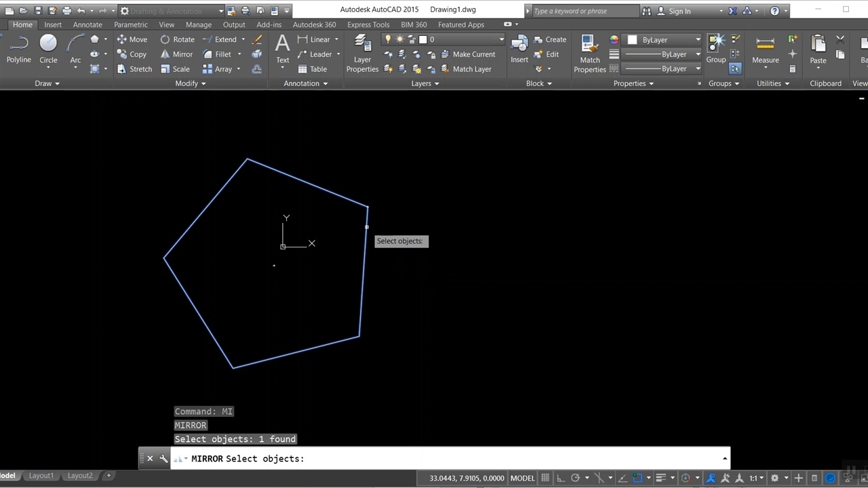The width and height of the screenshot is (868, 488).
Task: Select the Polyline drawing tool
Action: point(18,49)
